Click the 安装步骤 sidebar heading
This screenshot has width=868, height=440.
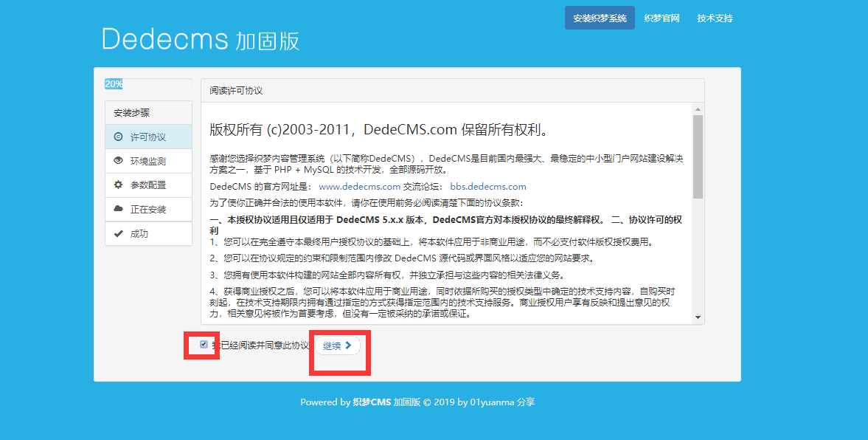click(x=148, y=113)
